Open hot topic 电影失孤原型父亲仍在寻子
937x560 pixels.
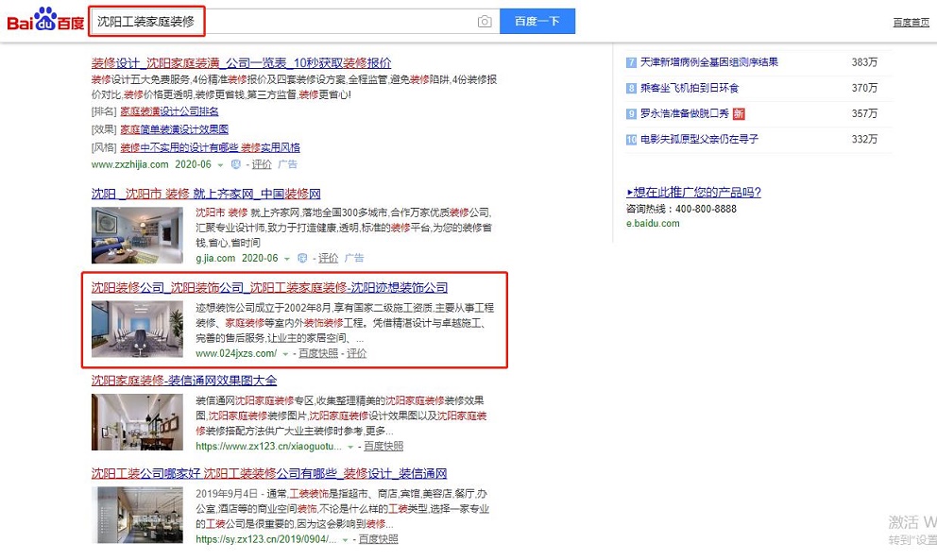coord(699,139)
